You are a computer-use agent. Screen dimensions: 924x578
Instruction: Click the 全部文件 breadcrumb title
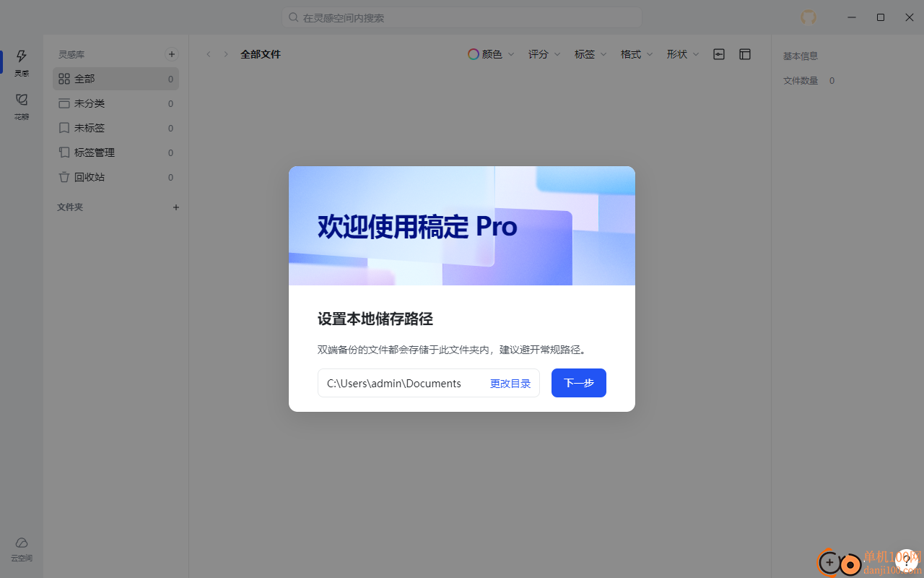point(261,54)
